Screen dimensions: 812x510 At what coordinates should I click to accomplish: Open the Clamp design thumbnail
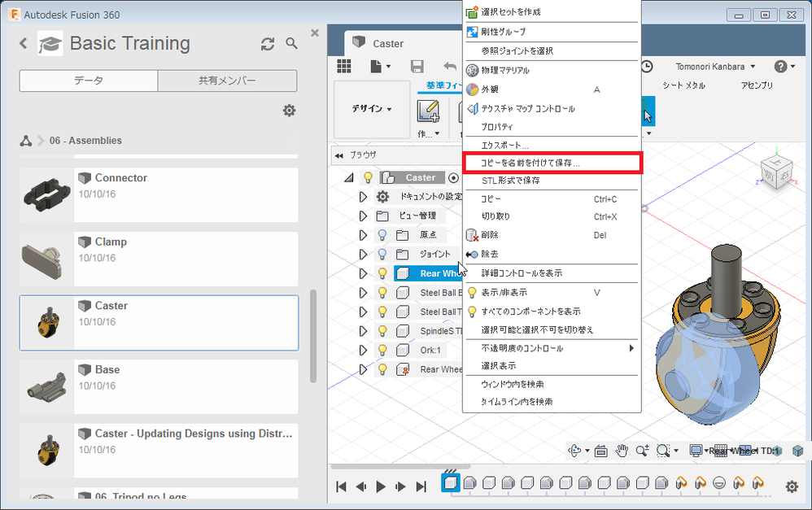point(46,259)
